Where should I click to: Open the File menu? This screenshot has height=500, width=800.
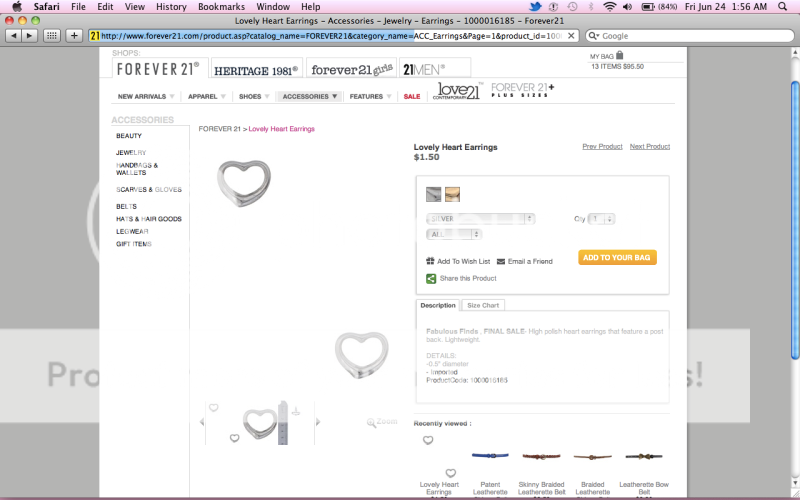point(78,7)
